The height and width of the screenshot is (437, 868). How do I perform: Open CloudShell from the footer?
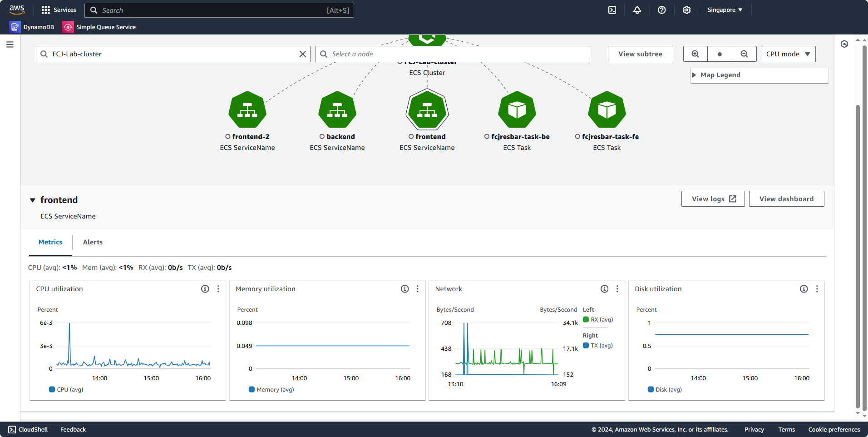click(28, 430)
